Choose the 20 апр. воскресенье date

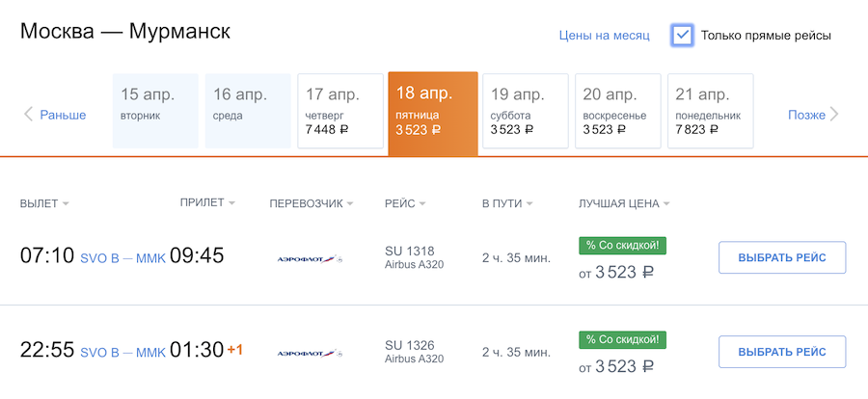[x=617, y=111]
